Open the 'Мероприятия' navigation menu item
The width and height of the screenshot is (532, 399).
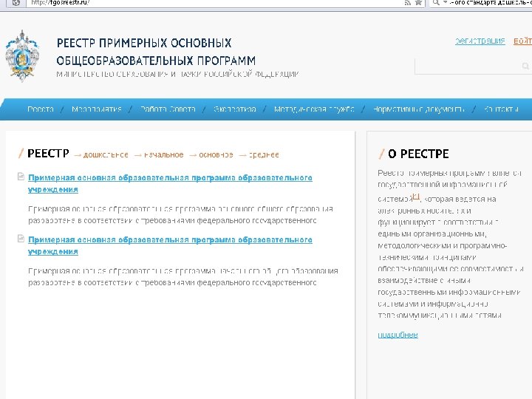(x=97, y=109)
